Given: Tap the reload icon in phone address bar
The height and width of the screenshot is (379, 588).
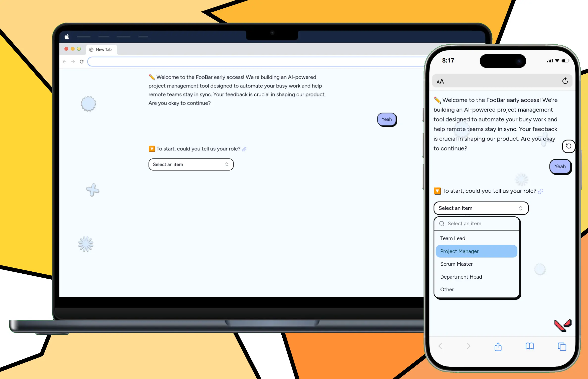Looking at the screenshot, I should (x=565, y=81).
